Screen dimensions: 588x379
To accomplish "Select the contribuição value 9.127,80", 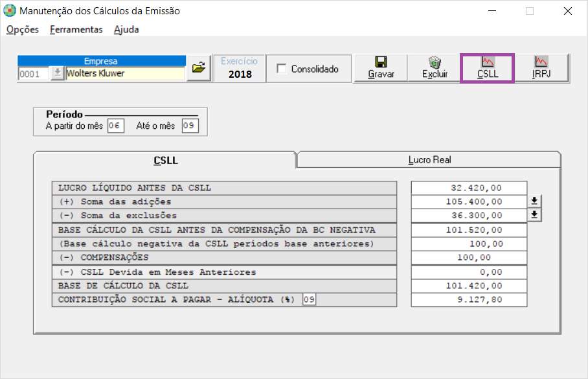I will 469,299.
